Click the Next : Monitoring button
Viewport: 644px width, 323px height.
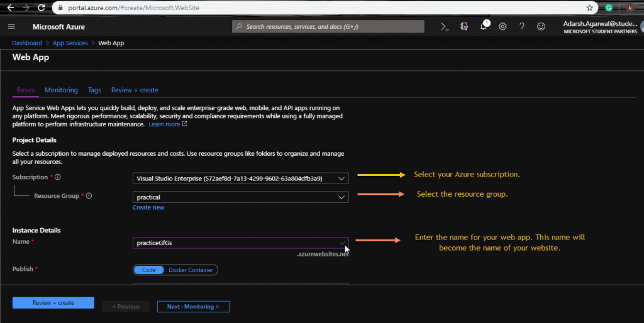193,307
